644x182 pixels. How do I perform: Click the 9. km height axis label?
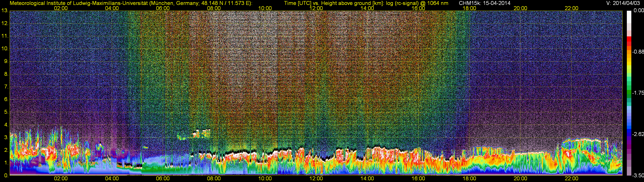pyautogui.click(x=6, y=61)
